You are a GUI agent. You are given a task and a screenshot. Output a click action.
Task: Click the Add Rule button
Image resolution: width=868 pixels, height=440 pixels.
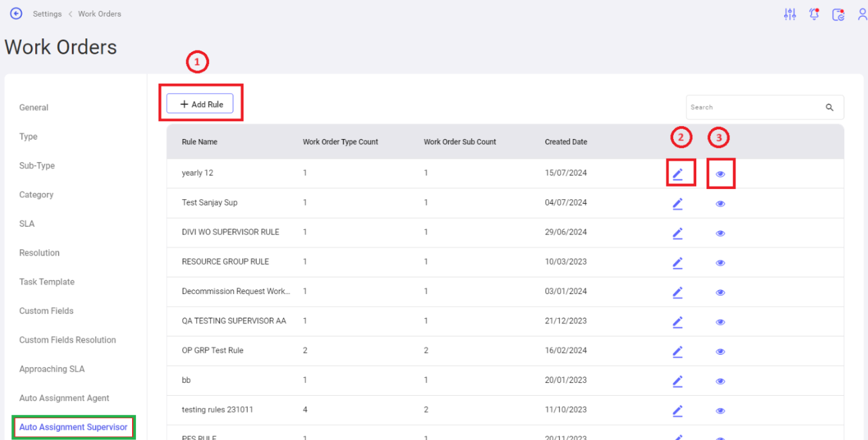199,104
